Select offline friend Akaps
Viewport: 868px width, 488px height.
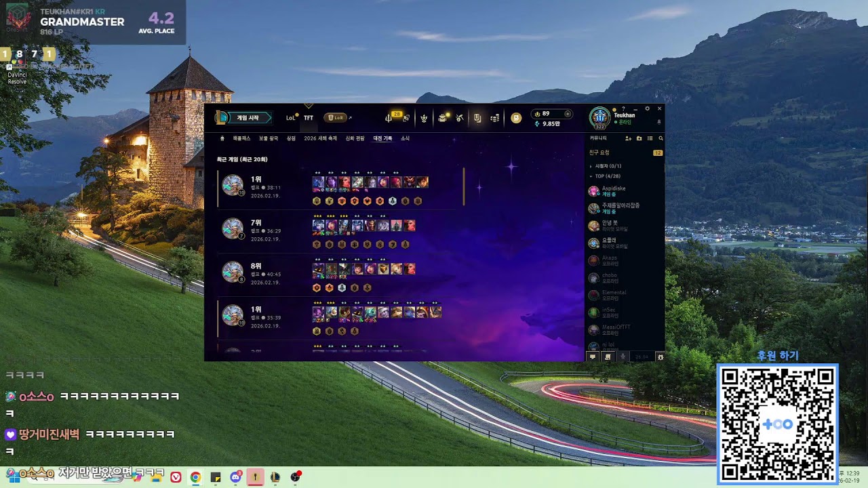click(x=625, y=260)
